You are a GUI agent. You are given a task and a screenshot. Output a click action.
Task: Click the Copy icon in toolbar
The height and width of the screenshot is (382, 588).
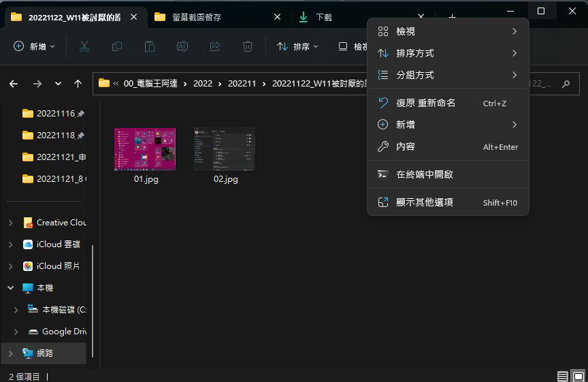(117, 46)
